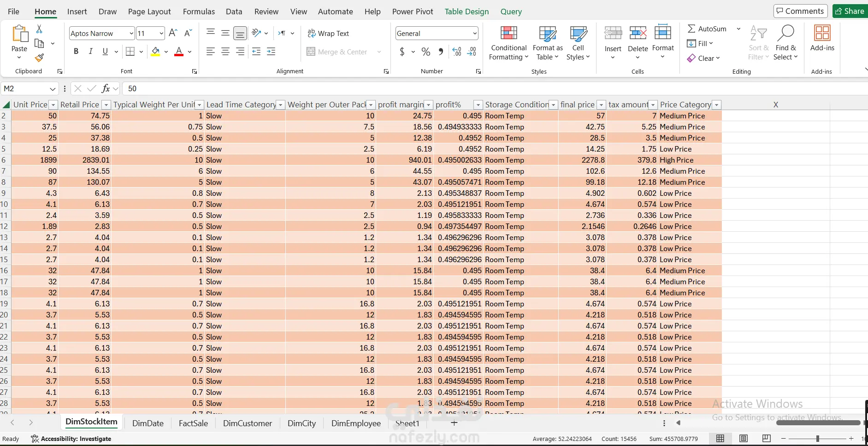Click the Clear button in Editing
Image resolution: width=868 pixels, height=446 pixels.
[703, 58]
